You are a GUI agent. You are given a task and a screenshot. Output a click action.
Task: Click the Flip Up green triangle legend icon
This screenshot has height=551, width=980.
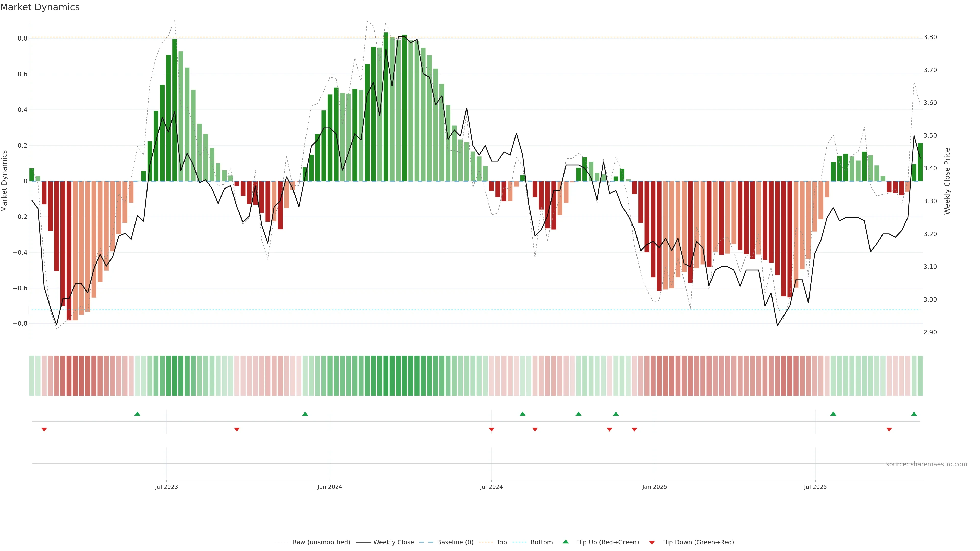(565, 542)
